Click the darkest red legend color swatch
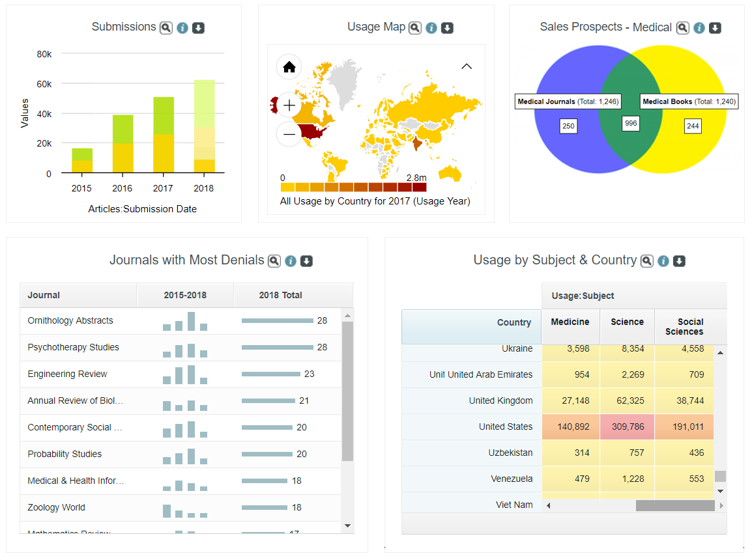Viewport: 752px width, 560px height. 419,187
